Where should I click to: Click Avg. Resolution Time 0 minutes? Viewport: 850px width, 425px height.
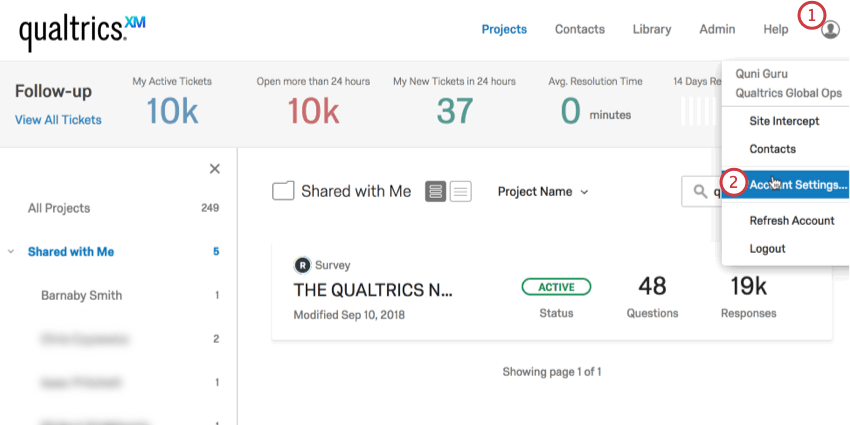[x=595, y=112]
